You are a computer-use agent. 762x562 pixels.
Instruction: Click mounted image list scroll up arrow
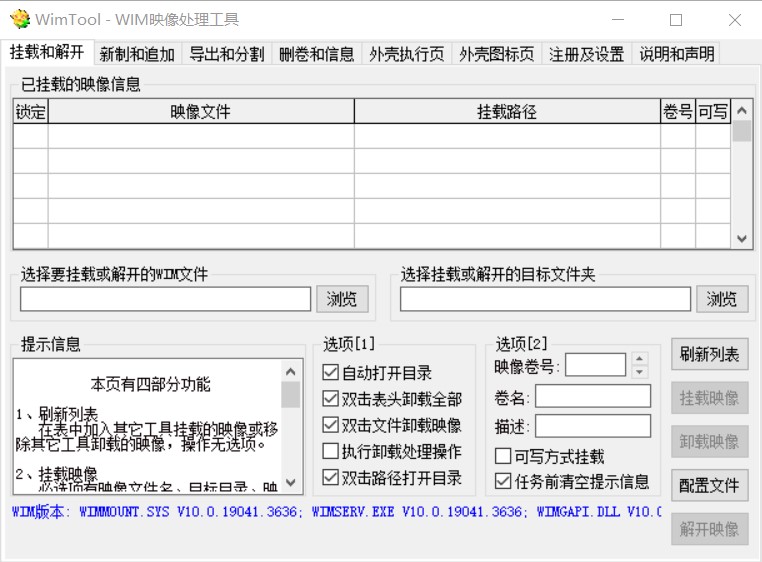[742, 111]
